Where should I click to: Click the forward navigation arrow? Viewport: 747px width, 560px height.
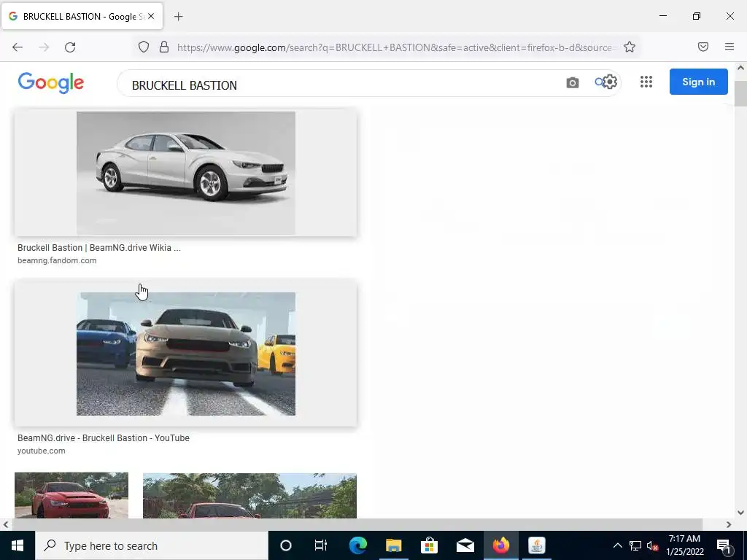click(44, 47)
